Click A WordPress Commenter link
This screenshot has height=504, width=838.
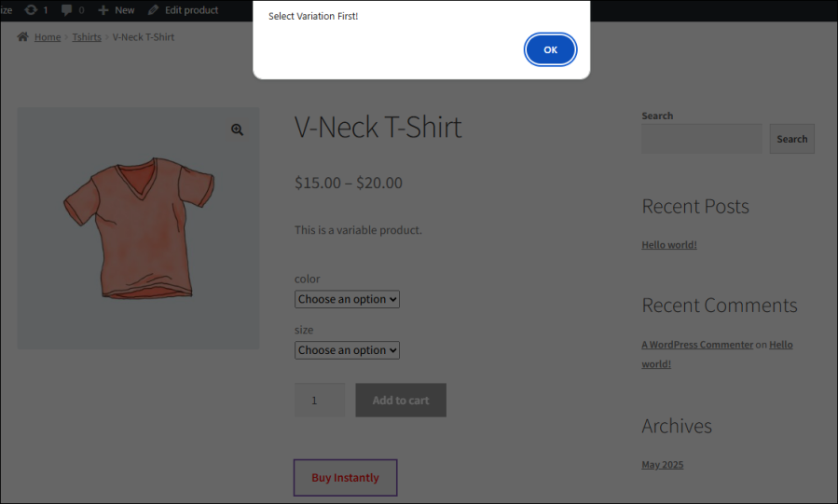tap(697, 345)
